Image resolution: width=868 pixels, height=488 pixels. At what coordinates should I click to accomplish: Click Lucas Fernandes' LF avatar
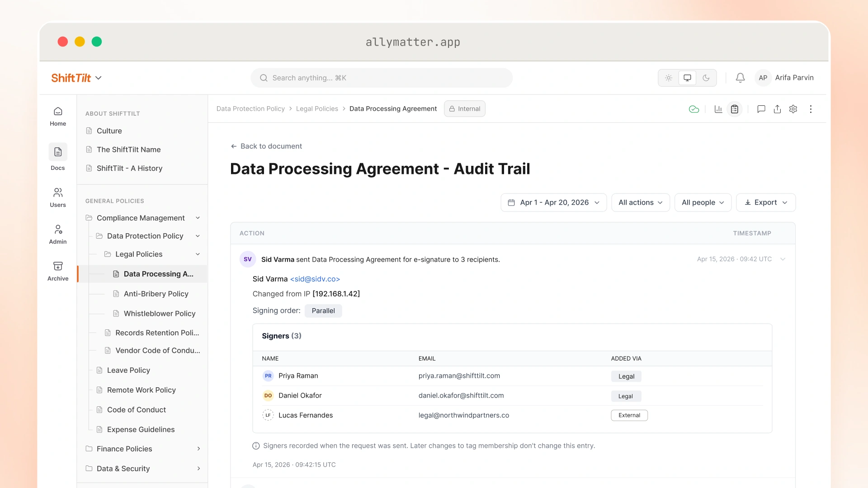(x=268, y=415)
